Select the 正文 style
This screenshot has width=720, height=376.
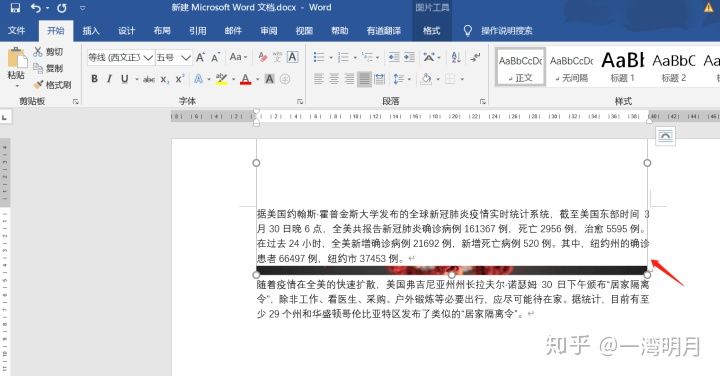click(x=521, y=67)
